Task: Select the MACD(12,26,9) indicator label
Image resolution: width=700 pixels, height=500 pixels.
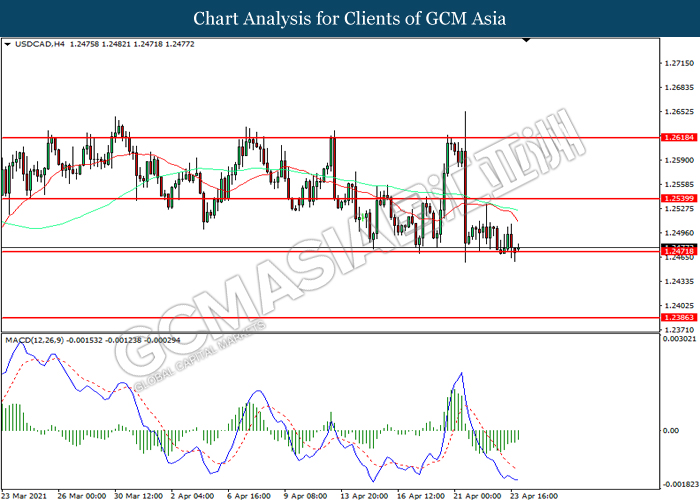Action: [34, 340]
